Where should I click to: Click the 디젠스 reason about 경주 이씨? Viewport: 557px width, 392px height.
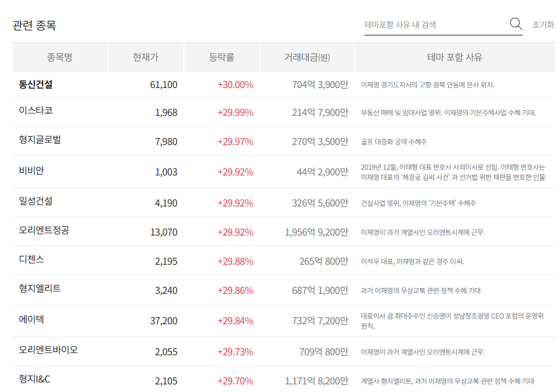413,262
